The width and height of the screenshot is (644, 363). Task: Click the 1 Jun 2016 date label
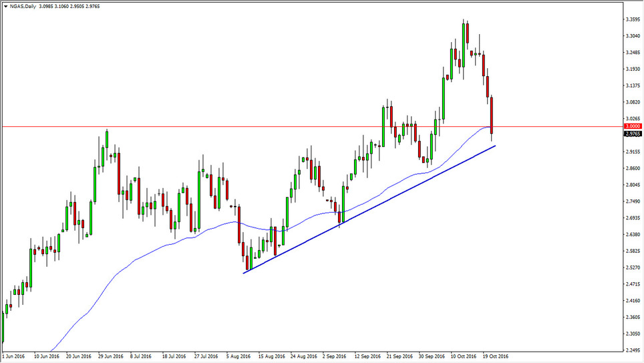point(13,356)
